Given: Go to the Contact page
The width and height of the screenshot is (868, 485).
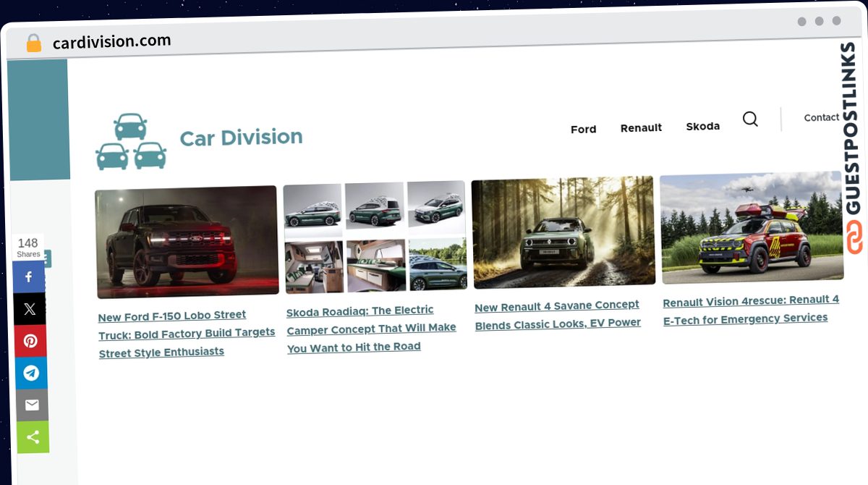Looking at the screenshot, I should 822,117.
